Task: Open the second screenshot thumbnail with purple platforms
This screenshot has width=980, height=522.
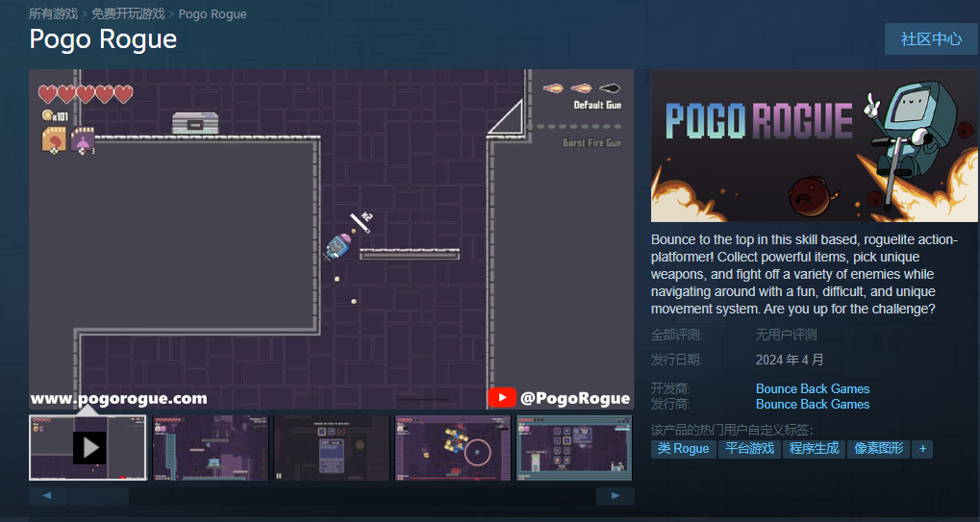Action: click(211, 448)
